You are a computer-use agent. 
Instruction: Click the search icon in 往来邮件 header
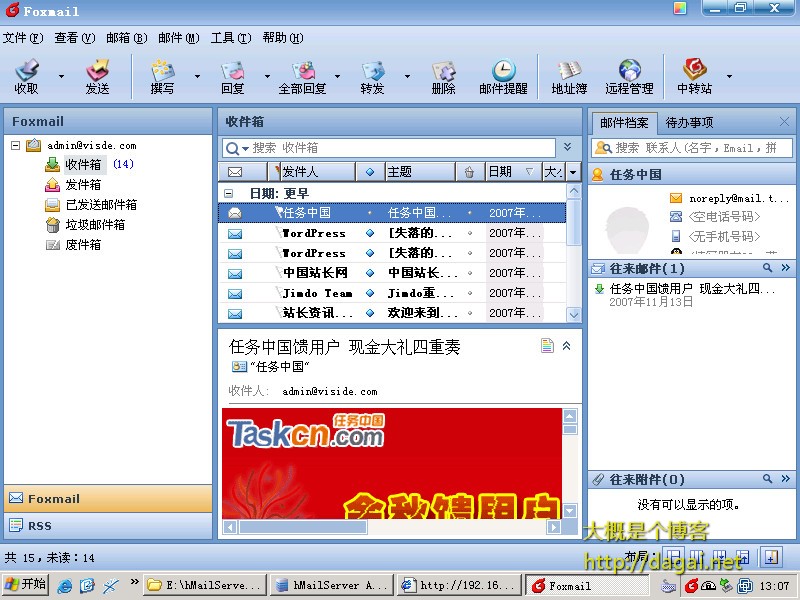[x=767, y=267]
